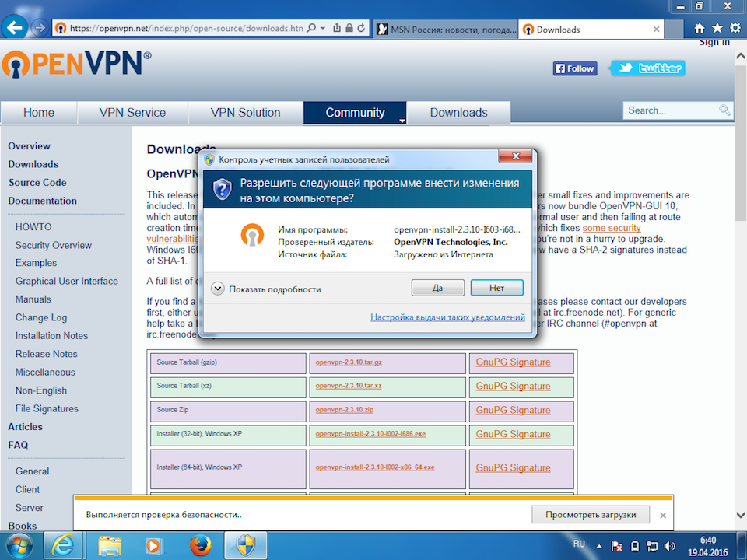Image resolution: width=747 pixels, height=560 pixels.
Task: Click the OpenVPN program icon in UAC dialog
Action: pyautogui.click(x=252, y=235)
